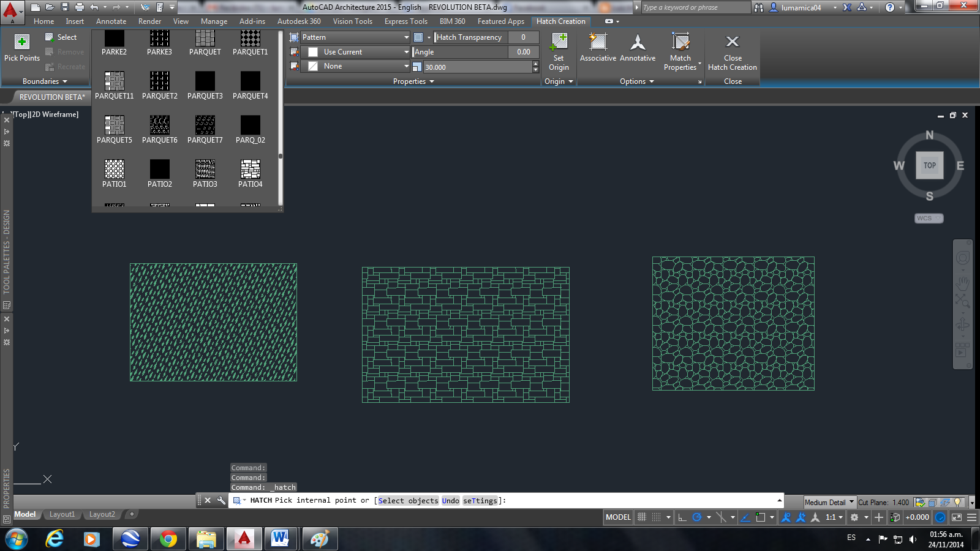The width and height of the screenshot is (980, 551).
Task: Select the PATIO3 hatch pattern thumbnail
Action: pyautogui.click(x=205, y=170)
